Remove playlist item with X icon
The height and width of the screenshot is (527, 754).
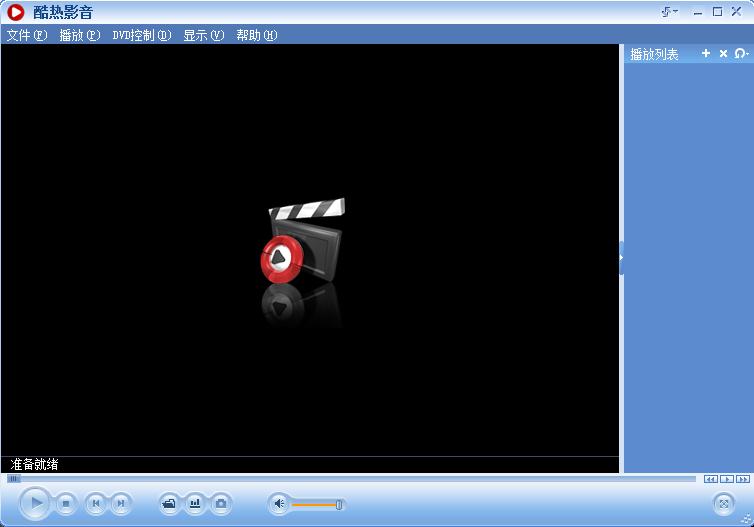click(723, 53)
